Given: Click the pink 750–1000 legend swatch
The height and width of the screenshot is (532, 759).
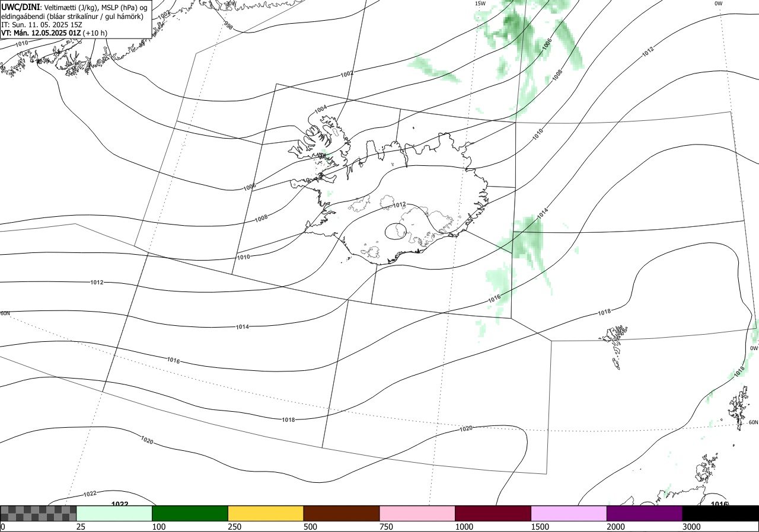Looking at the screenshot, I should [417, 513].
